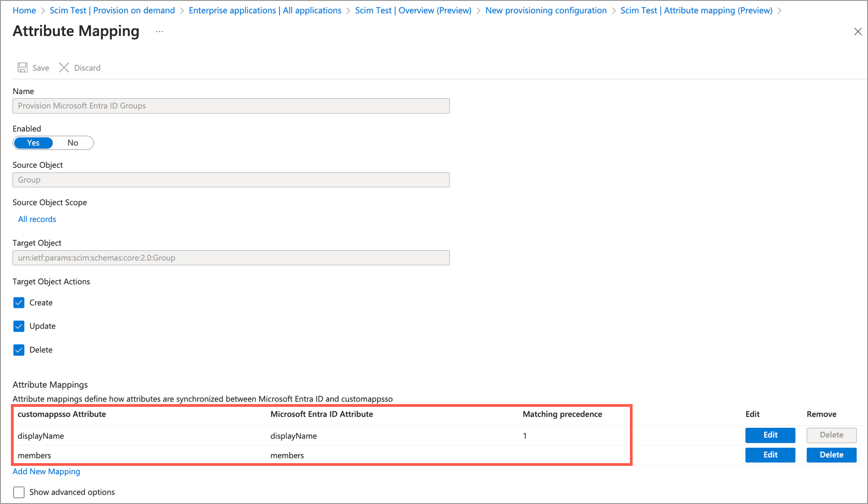868x504 pixels.
Task: Switch Enabled toggle to No
Action: pos(73,143)
